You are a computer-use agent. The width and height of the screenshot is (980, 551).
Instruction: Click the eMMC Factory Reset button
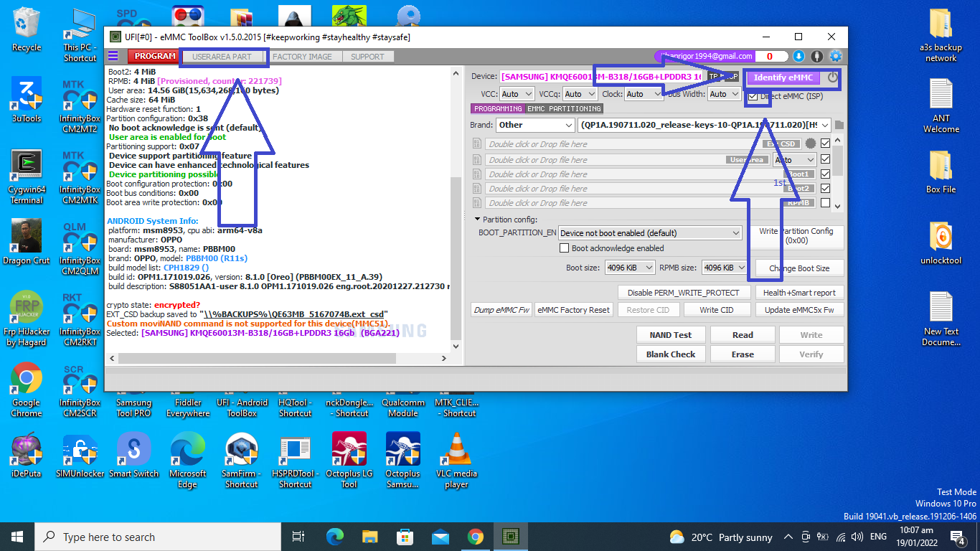574,310
